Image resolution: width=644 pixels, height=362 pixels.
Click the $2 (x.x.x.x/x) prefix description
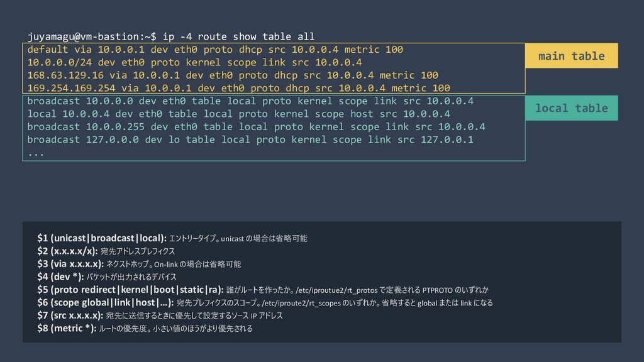click(x=106, y=251)
